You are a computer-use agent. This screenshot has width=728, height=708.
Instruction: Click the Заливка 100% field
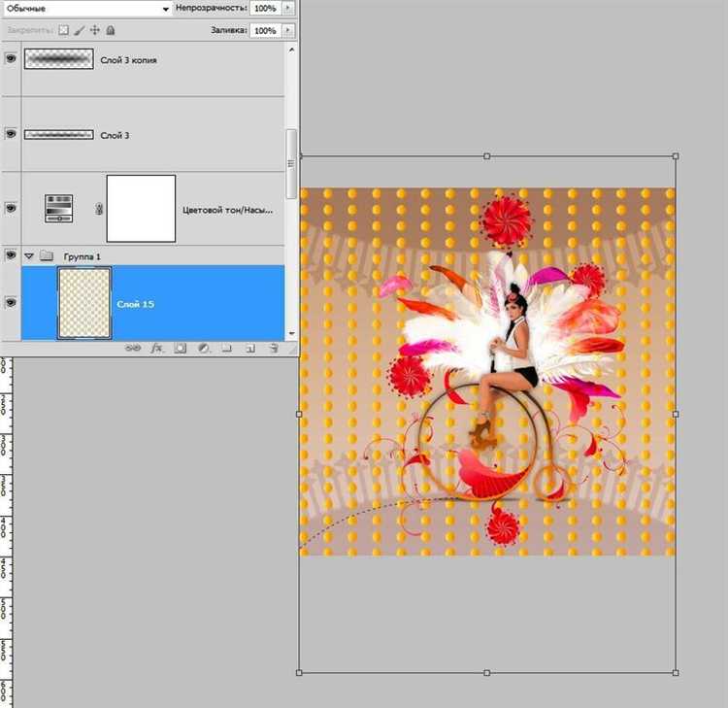266,30
